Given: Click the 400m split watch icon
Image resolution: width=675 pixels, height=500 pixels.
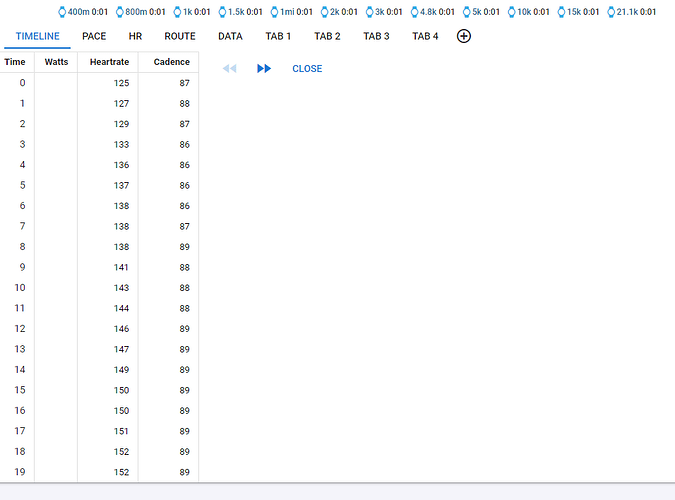Looking at the screenshot, I should 62,12.
